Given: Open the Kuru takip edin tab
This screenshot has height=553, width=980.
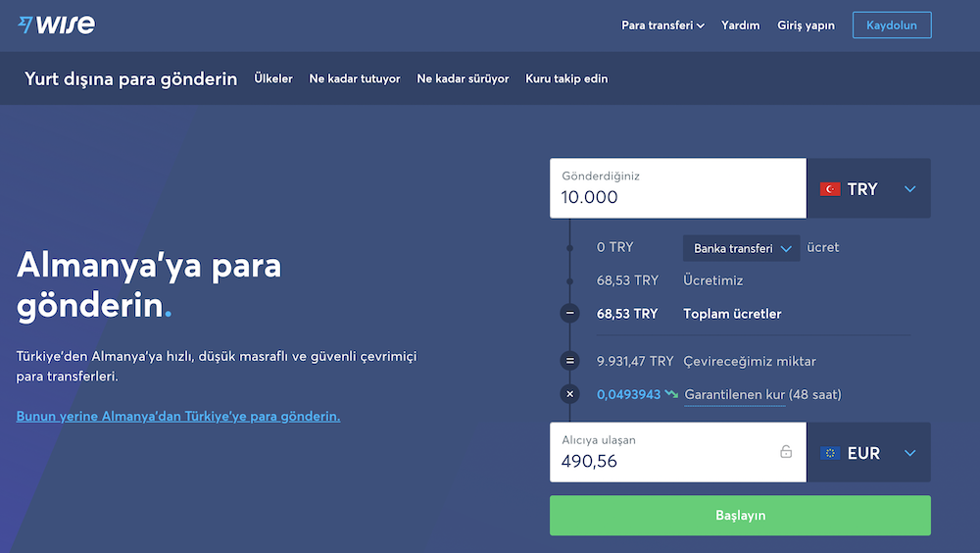Looking at the screenshot, I should (566, 78).
